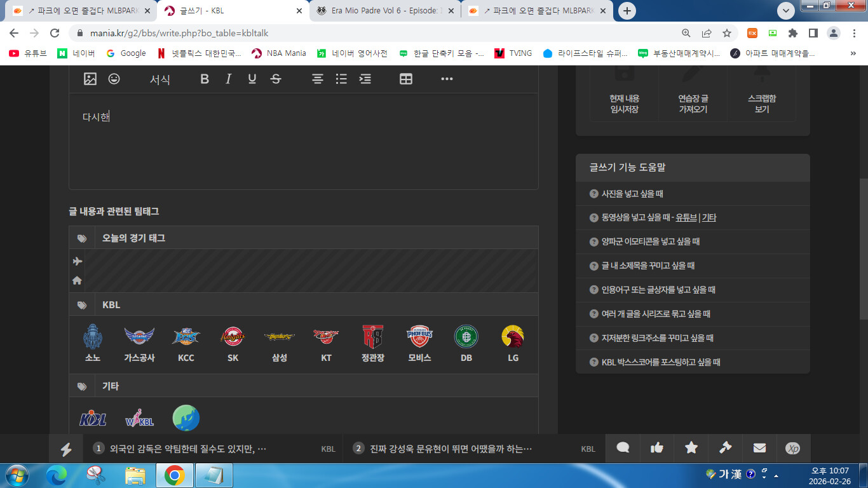This screenshot has height=488, width=868.
Task: Toggle strikethrough formatting in the editor
Action: click(x=276, y=79)
